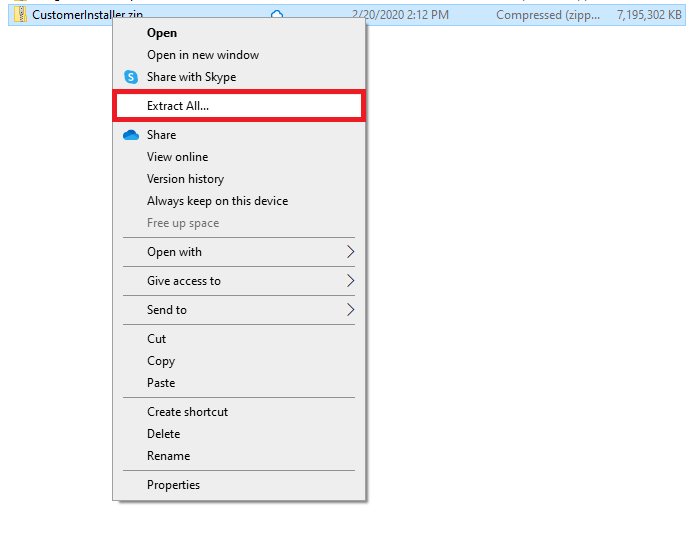Image resolution: width=693 pixels, height=551 pixels.
Task: Click Cut in the context menu
Action: point(157,339)
